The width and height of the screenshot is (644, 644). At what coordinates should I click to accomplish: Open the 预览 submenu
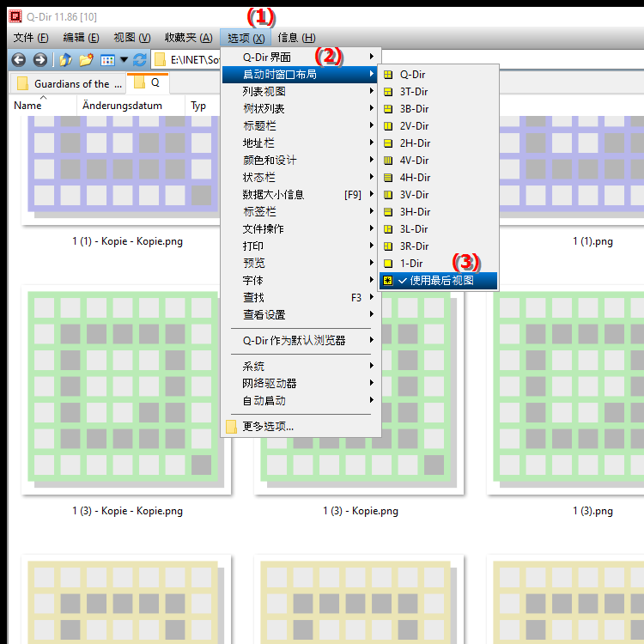(x=301, y=264)
